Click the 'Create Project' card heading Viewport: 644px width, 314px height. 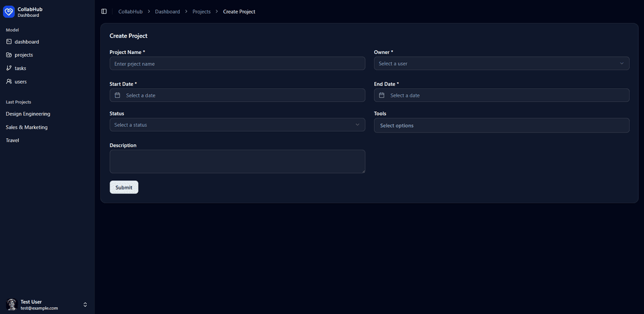coord(128,36)
